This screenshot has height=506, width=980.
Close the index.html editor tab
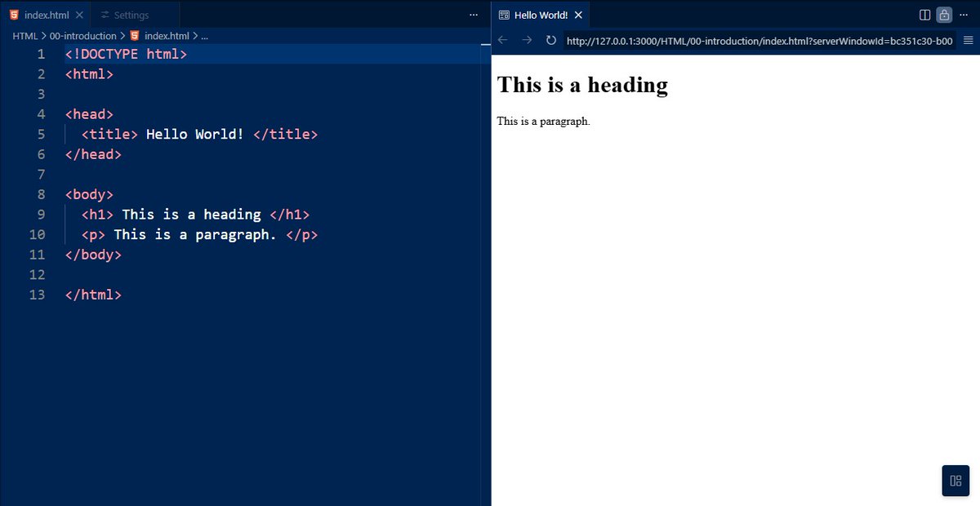[78, 16]
